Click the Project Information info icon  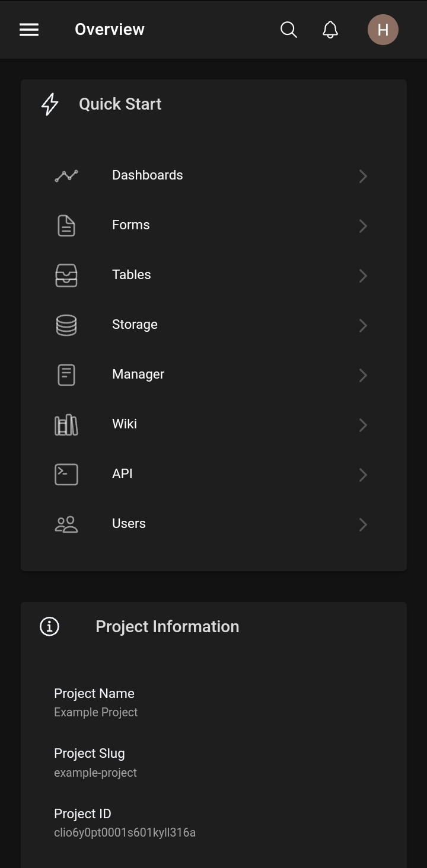[50, 626]
